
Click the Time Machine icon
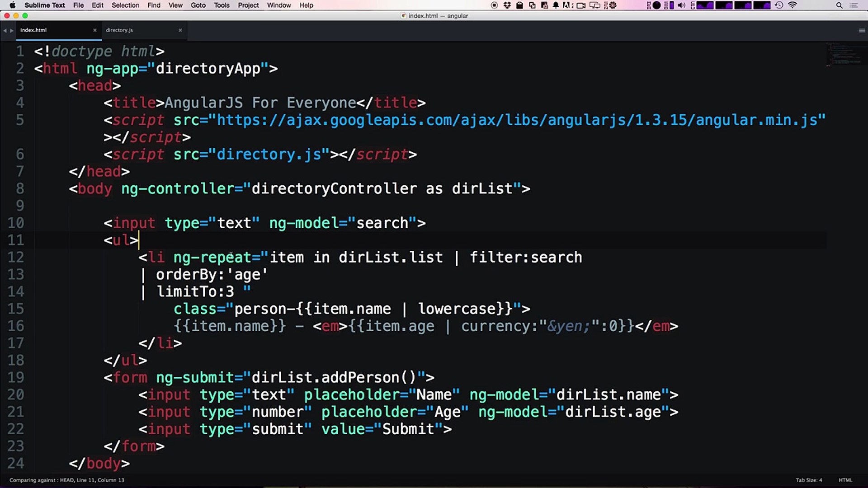pos(779,5)
